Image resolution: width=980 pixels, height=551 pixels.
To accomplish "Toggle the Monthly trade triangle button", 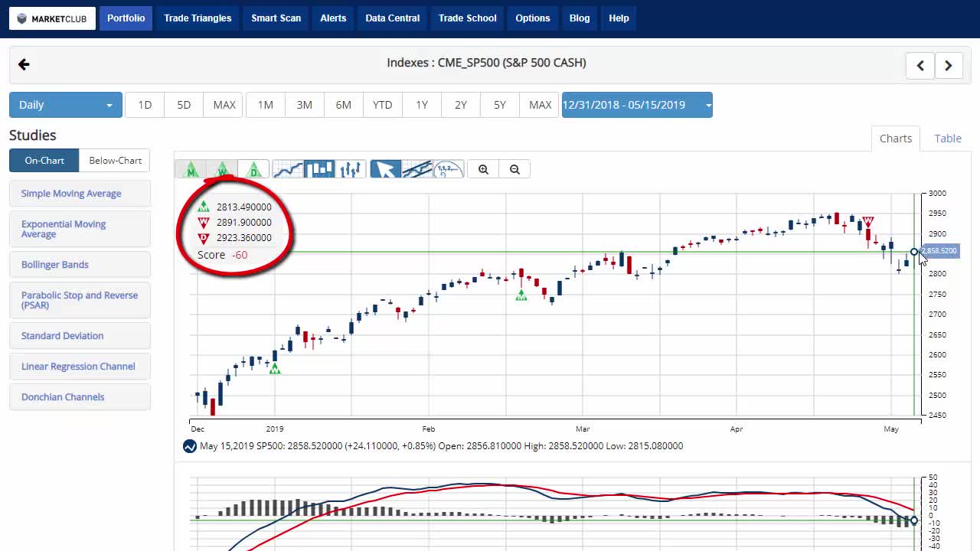I will pos(191,169).
